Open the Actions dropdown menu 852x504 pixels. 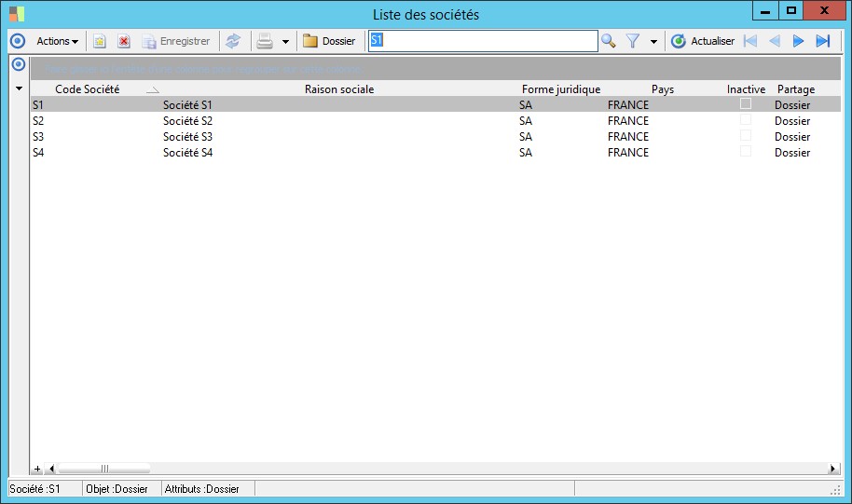57,41
